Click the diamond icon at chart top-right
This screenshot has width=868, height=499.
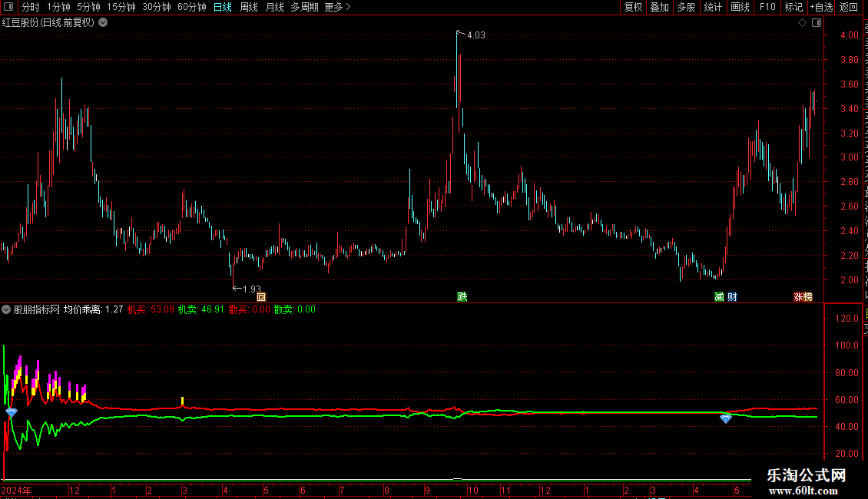point(802,23)
